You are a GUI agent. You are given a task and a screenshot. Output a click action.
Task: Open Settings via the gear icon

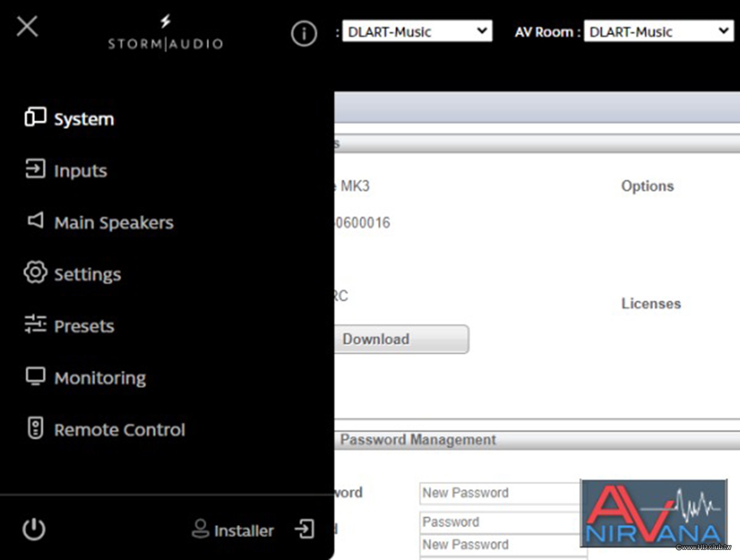click(35, 272)
